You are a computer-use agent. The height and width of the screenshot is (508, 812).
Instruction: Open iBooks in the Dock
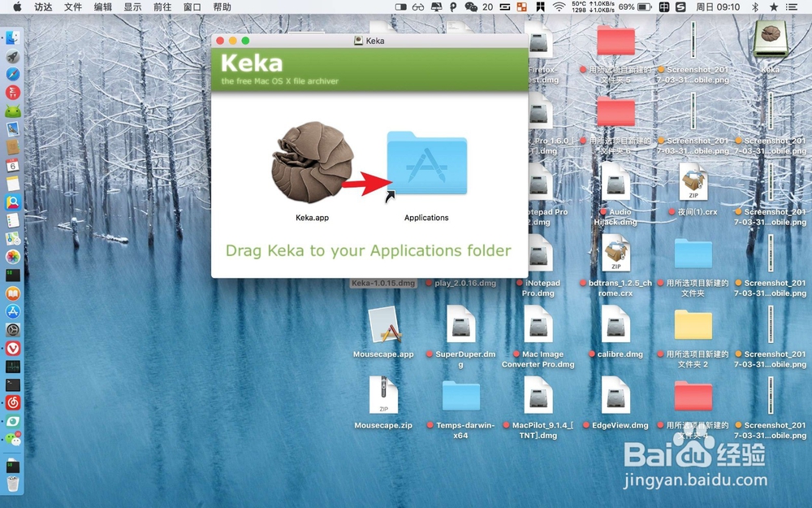13,293
